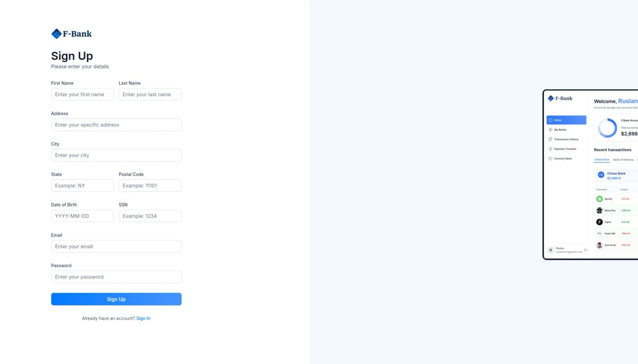
Task: Click the balance doughnut chart
Action: pos(608,128)
